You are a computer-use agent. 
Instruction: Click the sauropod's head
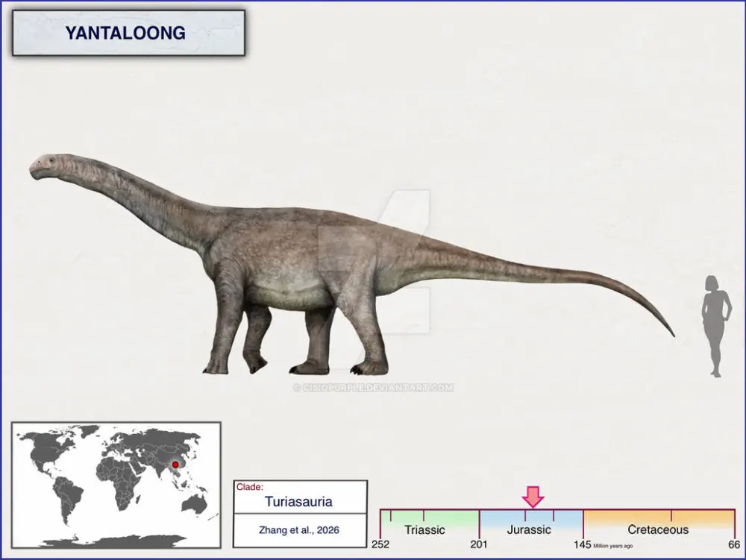coord(43,167)
